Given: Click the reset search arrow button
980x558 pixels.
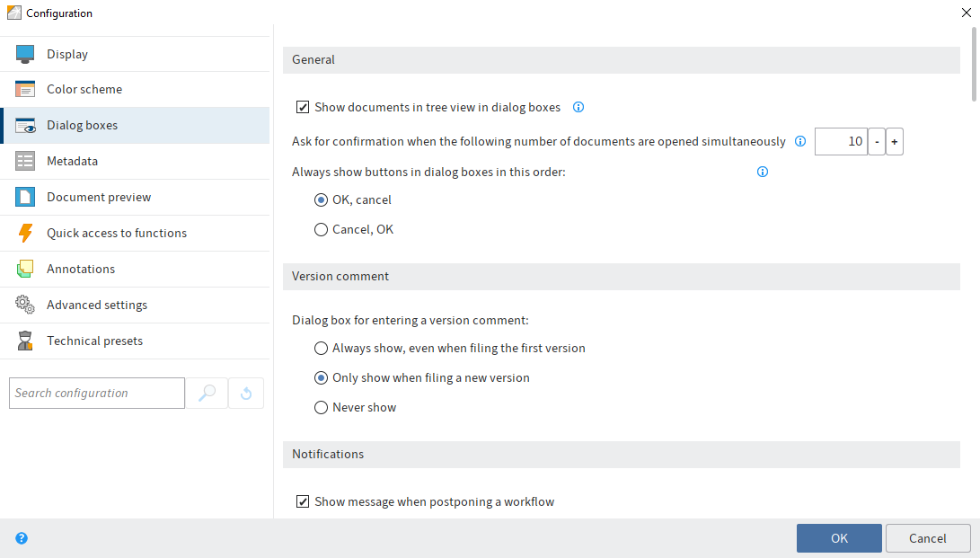Looking at the screenshot, I should (246, 394).
